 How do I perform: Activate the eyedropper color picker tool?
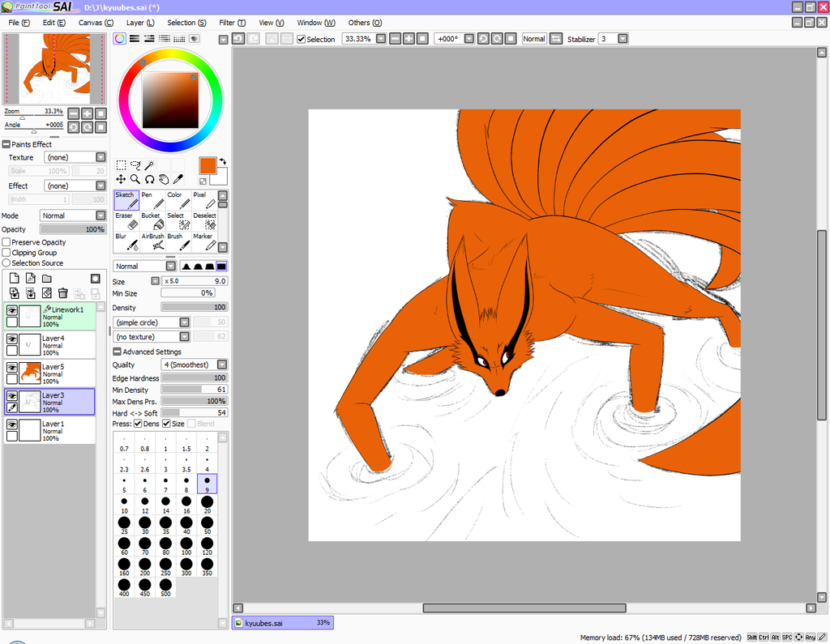(178, 179)
